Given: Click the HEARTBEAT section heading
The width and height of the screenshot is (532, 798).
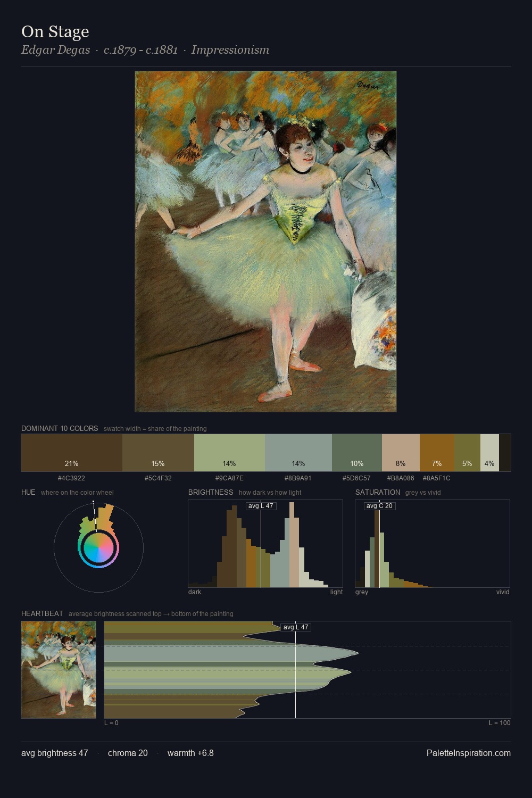Looking at the screenshot, I should (42, 613).
